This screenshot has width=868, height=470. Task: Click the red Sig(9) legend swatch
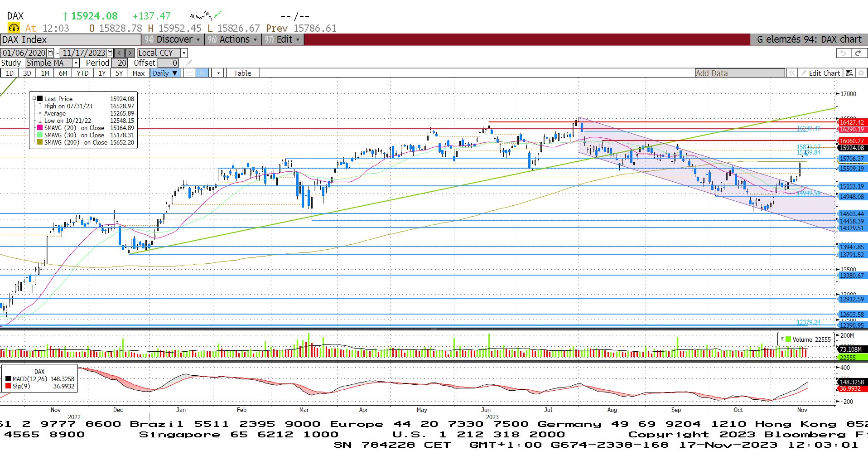8,386
